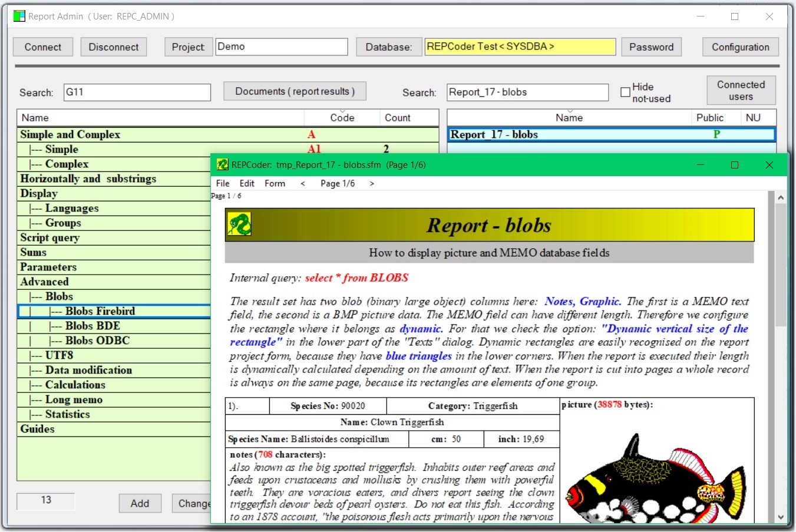The height and width of the screenshot is (532, 796).
Task: Click the Add button
Action: click(140, 503)
